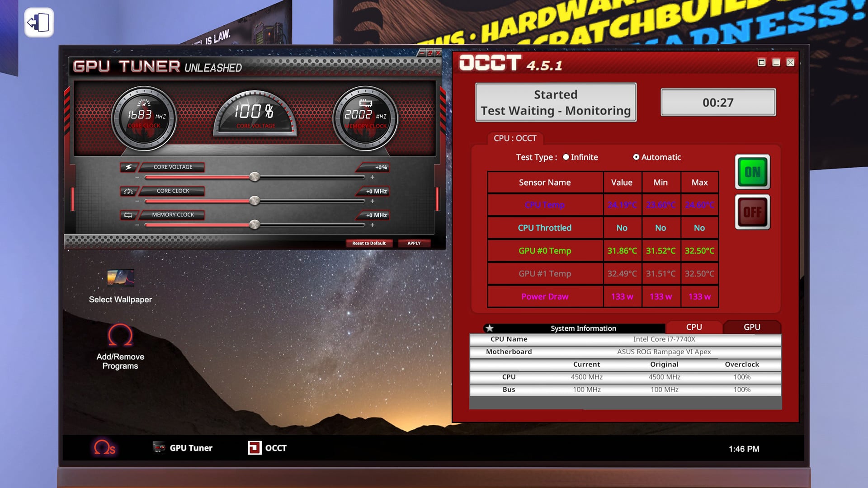Image resolution: width=868 pixels, height=488 pixels.
Task: Click the OCCT taskbar icon
Action: tap(267, 447)
